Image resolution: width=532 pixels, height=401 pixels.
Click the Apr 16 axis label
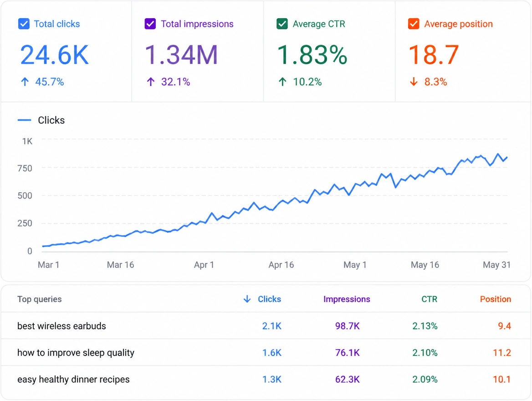pyautogui.click(x=281, y=265)
